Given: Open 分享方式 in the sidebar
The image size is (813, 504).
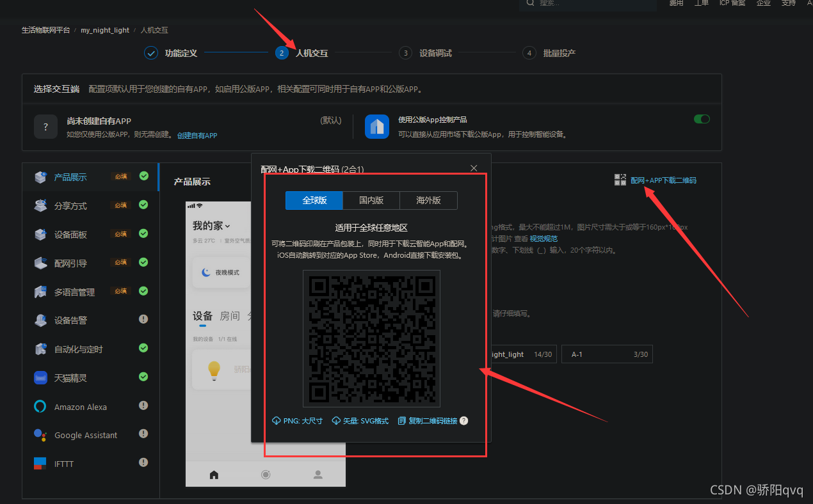Looking at the screenshot, I should pos(90,205).
